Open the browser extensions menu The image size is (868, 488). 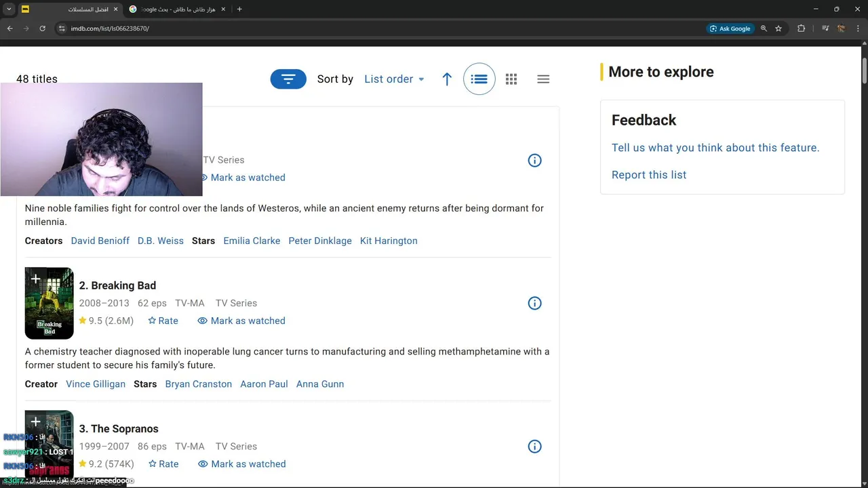(x=802, y=28)
